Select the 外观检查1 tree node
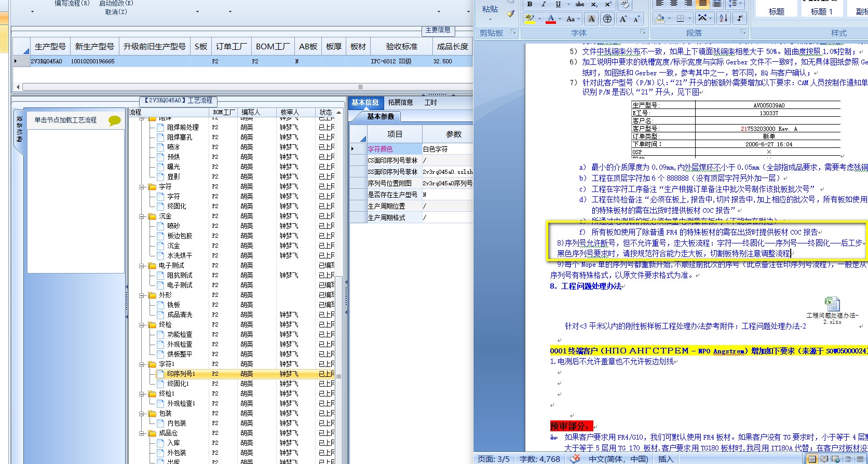868x464 pixels. point(181,403)
